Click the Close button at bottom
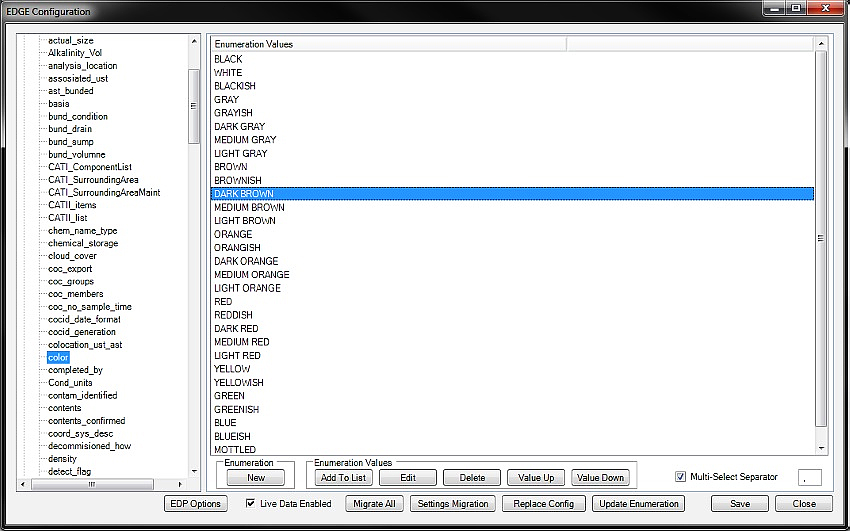The height and width of the screenshot is (531, 850). (x=804, y=504)
